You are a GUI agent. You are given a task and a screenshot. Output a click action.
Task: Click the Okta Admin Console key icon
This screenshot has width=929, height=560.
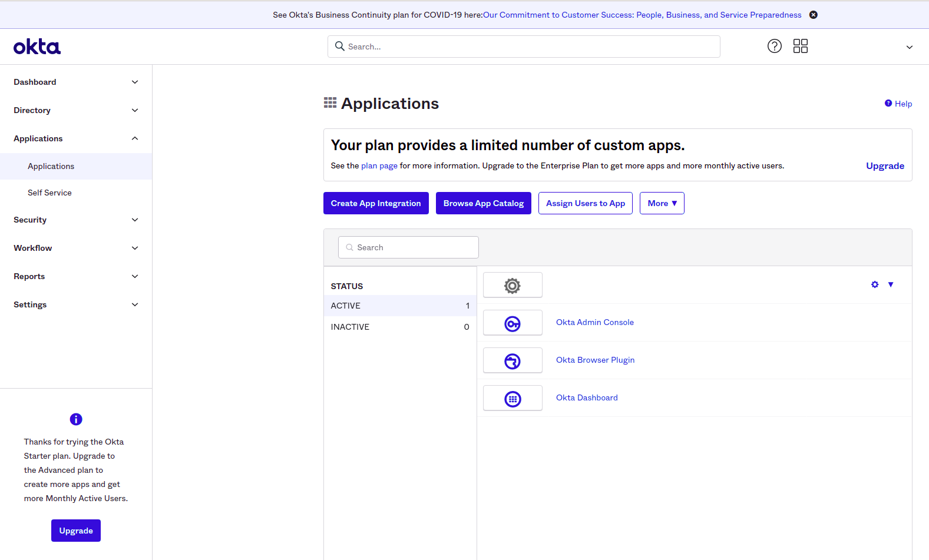(513, 323)
